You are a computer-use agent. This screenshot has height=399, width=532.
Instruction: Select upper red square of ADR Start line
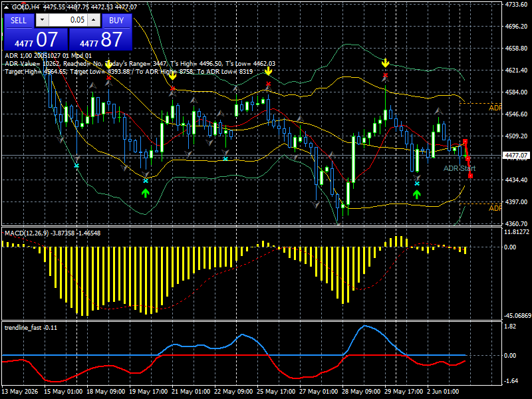click(465, 141)
